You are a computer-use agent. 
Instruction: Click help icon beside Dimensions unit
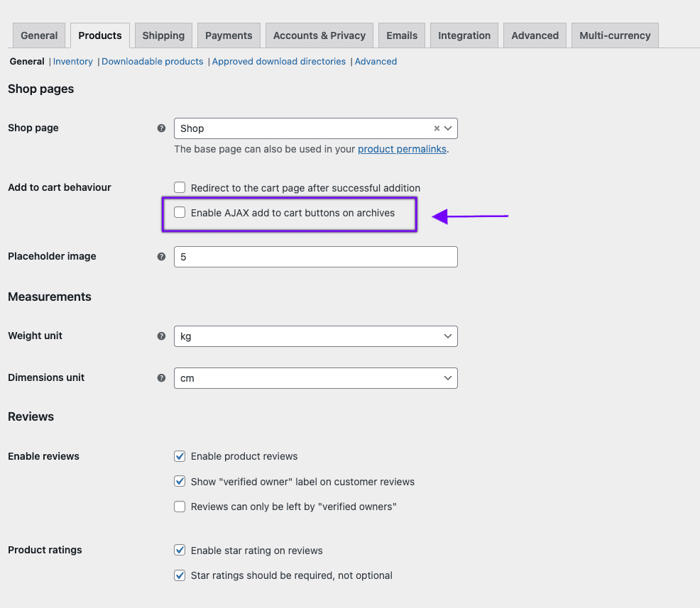(161, 378)
